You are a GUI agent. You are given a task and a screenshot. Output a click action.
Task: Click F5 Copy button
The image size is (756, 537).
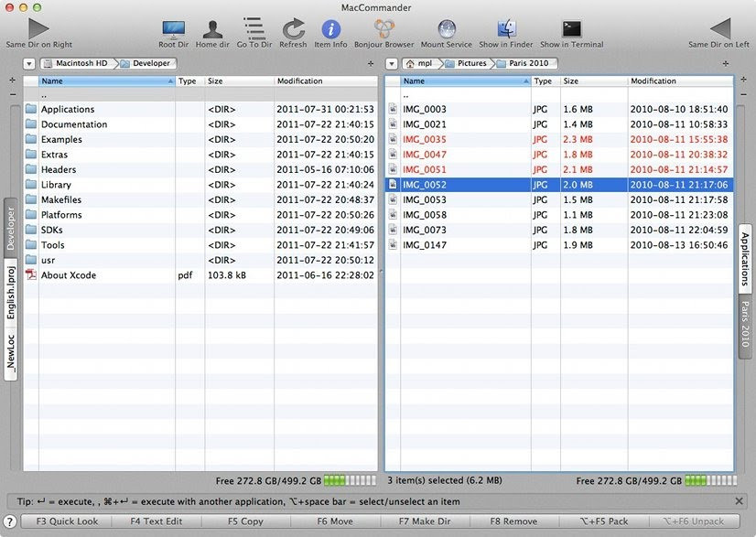(245, 521)
